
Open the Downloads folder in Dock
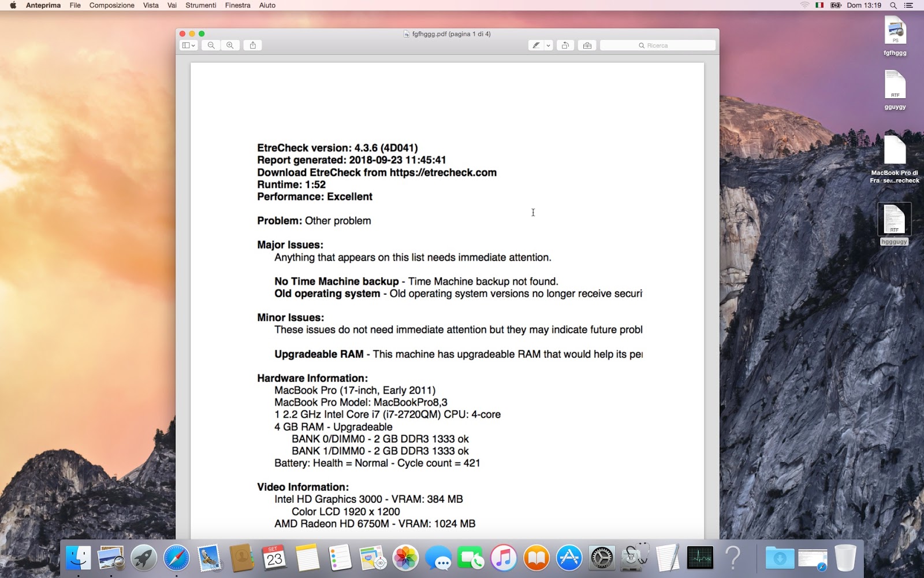(780, 558)
